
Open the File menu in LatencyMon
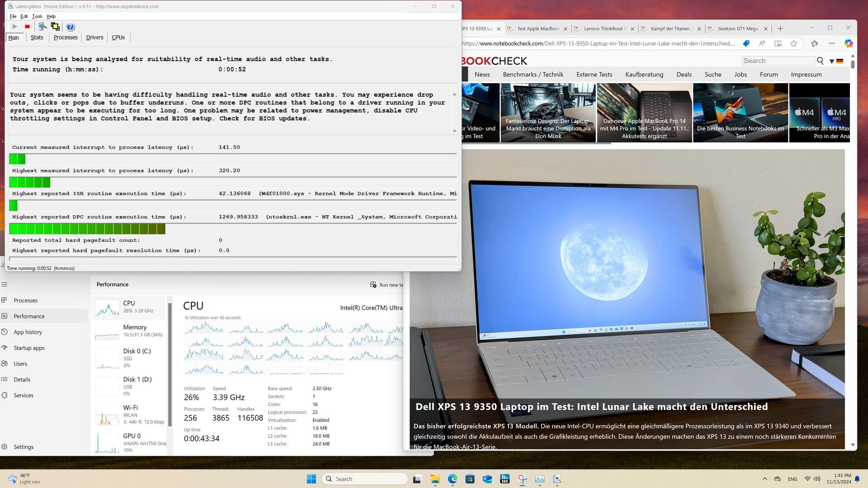click(13, 16)
